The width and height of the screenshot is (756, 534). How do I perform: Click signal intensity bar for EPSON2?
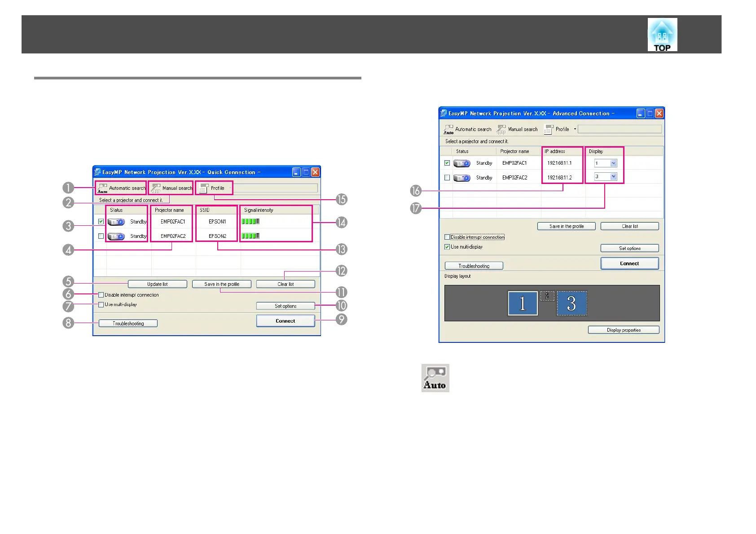click(251, 236)
